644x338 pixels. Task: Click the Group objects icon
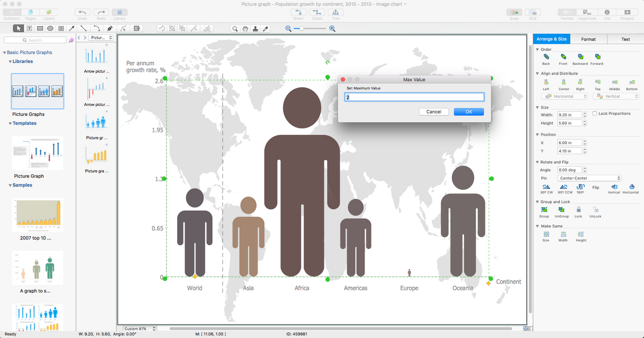tap(544, 210)
